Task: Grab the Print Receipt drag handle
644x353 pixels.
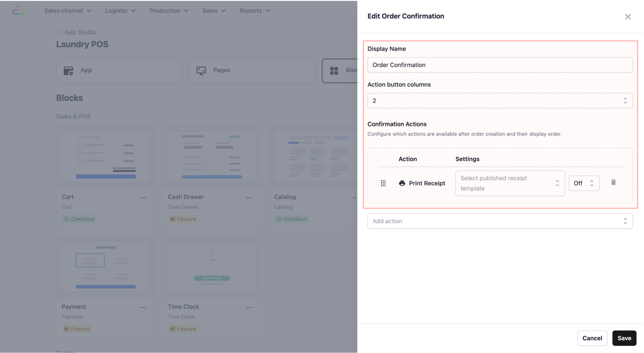Action: (383, 183)
